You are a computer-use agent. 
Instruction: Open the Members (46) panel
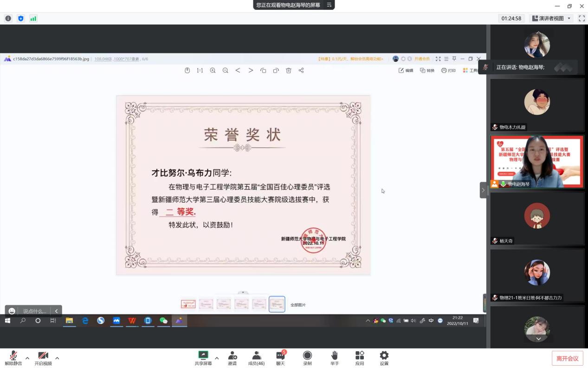point(256,356)
